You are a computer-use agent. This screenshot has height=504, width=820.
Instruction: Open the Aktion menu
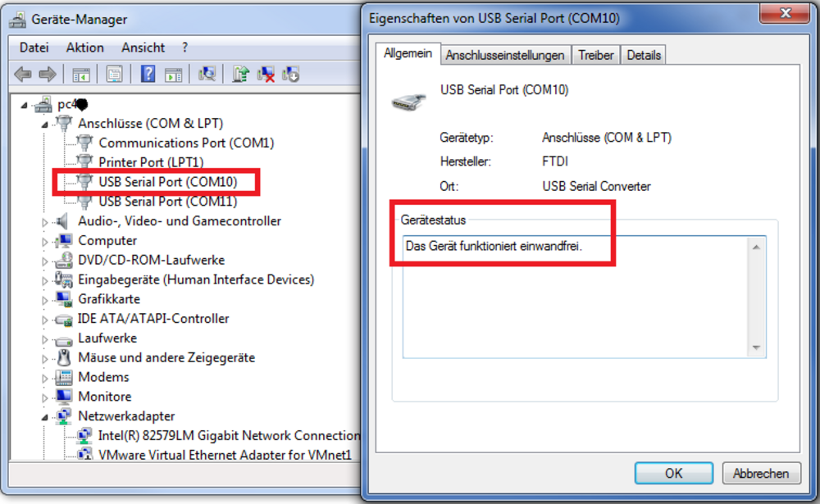[x=85, y=48]
